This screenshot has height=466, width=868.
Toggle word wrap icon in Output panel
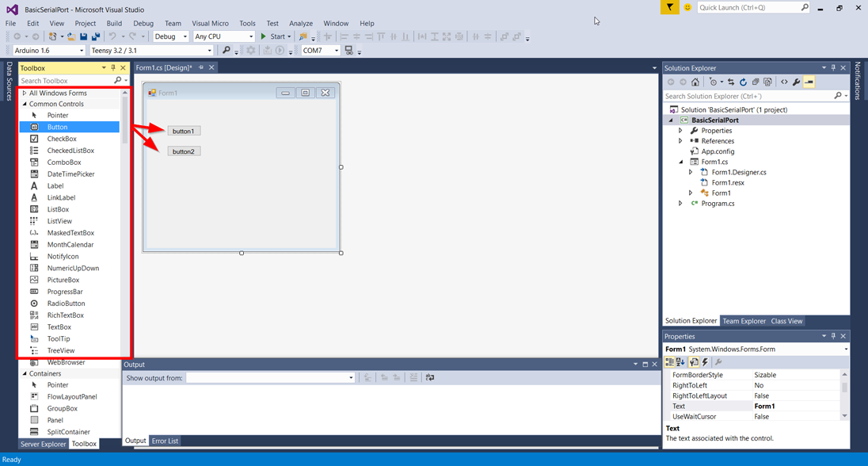click(x=429, y=377)
